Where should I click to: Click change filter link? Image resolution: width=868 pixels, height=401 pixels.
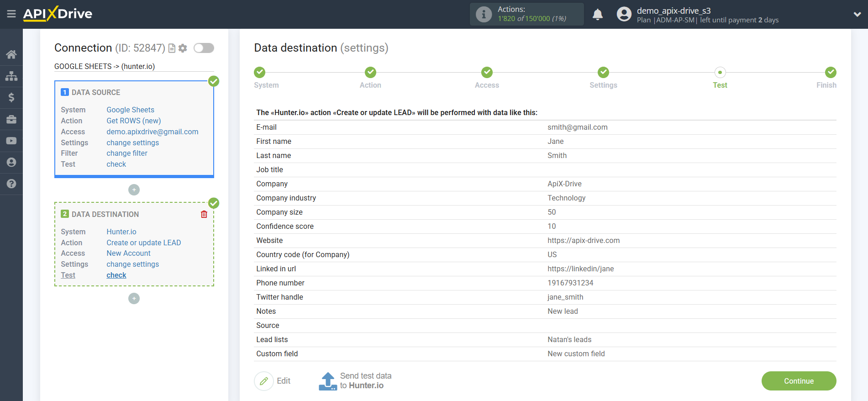pyautogui.click(x=126, y=153)
